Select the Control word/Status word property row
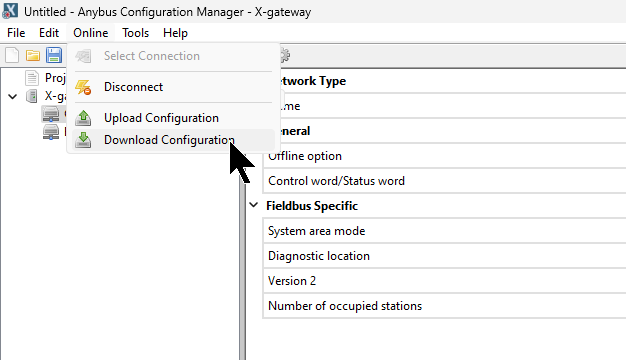Viewport: 626px width, 360px height. (x=444, y=181)
